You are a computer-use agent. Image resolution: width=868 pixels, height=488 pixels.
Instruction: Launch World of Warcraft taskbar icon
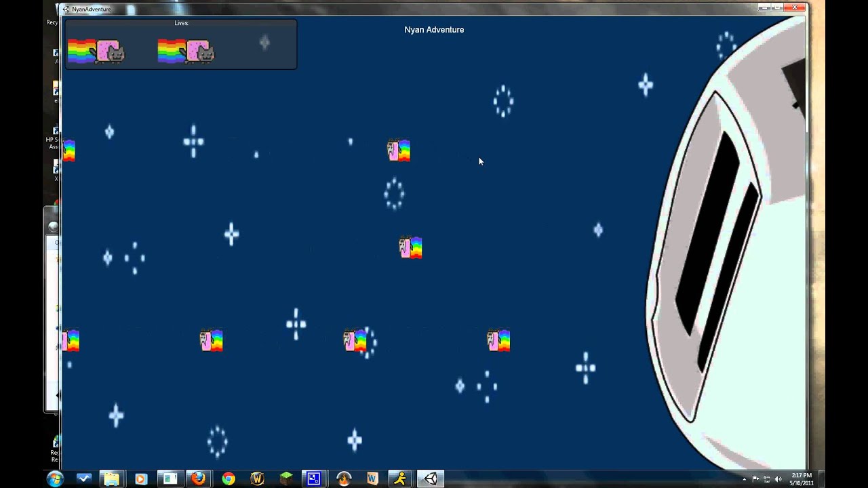pos(257,479)
